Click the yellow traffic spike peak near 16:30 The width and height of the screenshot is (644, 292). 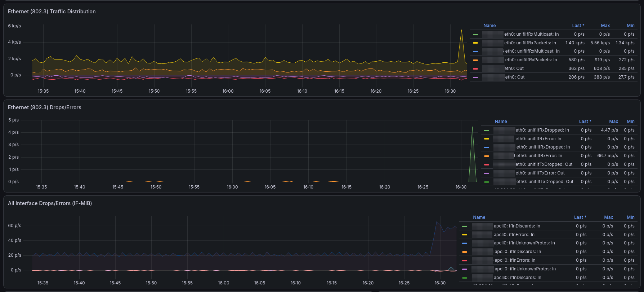pyautogui.click(x=461, y=30)
